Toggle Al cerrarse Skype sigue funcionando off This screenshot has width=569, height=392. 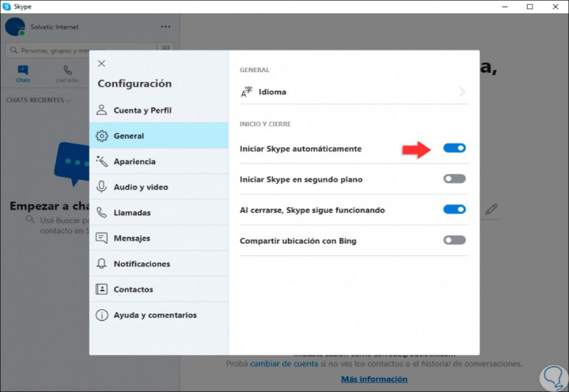455,209
